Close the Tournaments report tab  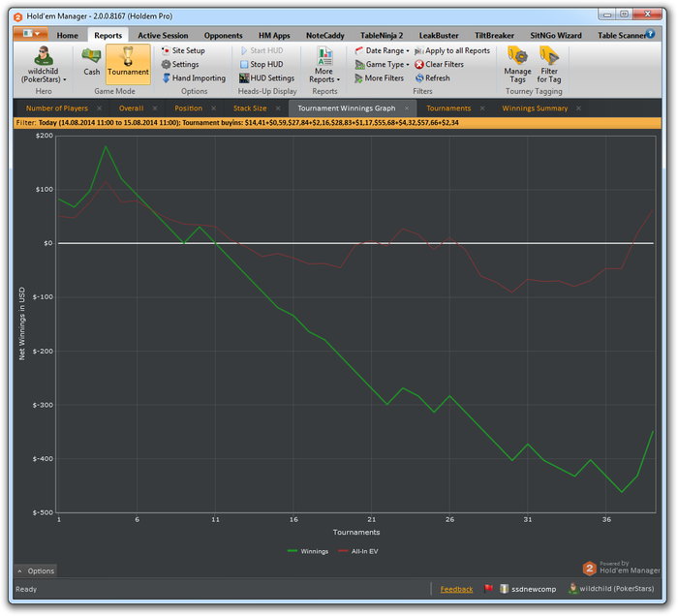482,108
